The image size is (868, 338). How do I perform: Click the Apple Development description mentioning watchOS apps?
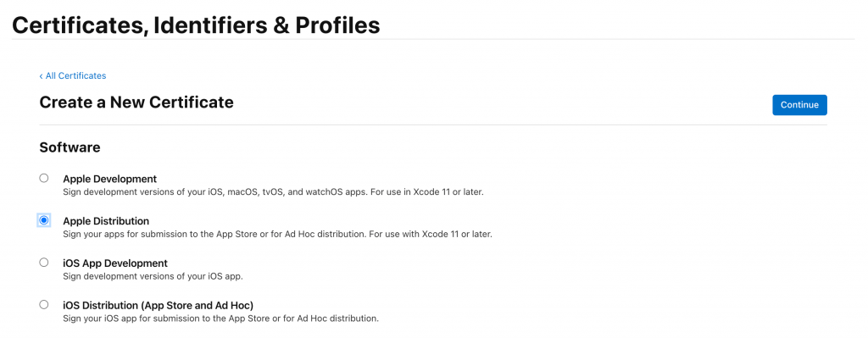click(273, 192)
